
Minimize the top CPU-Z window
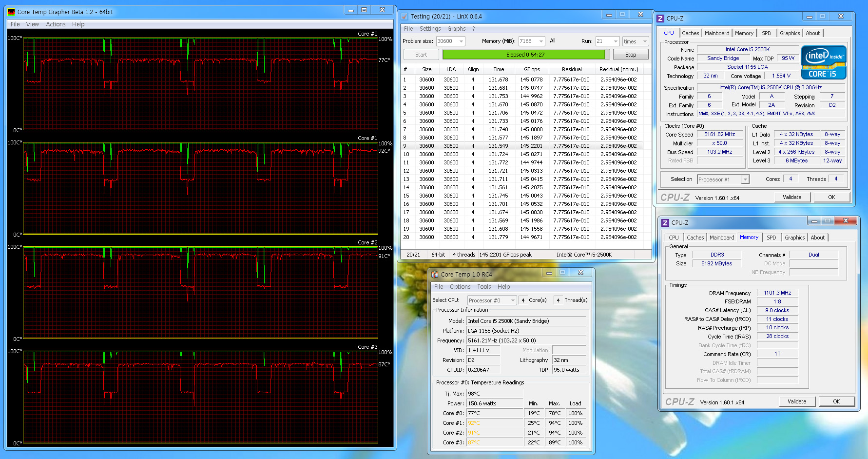810,17
